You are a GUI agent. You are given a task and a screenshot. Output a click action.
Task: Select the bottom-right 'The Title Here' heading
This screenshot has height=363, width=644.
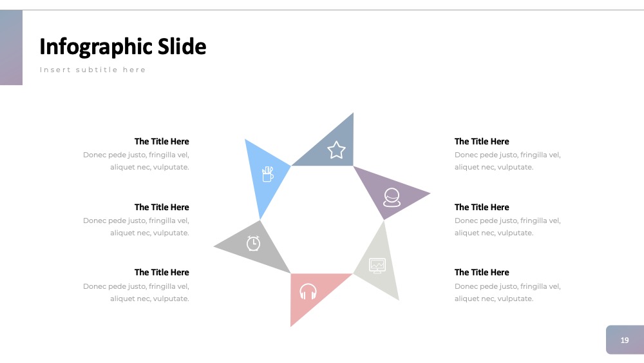pos(482,273)
